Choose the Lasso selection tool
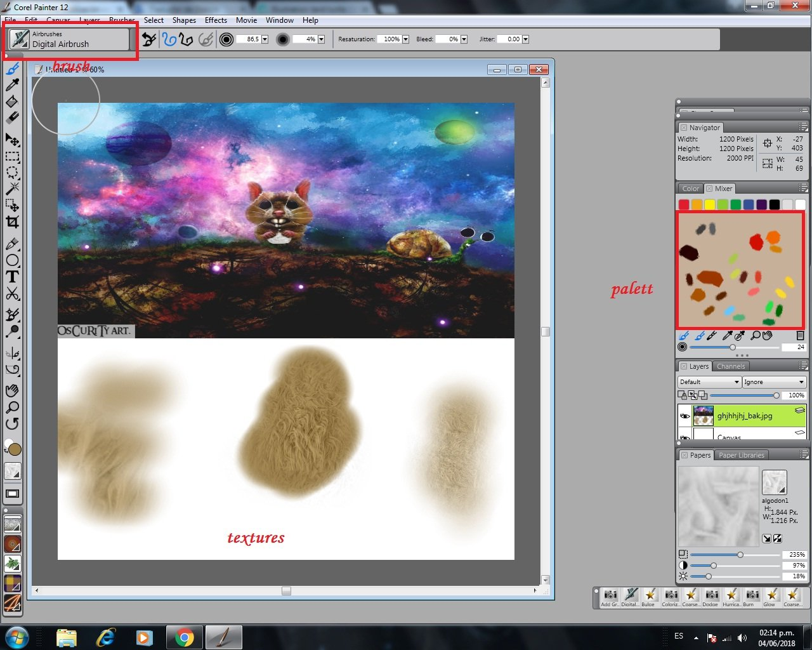This screenshot has width=812, height=650. 13,173
